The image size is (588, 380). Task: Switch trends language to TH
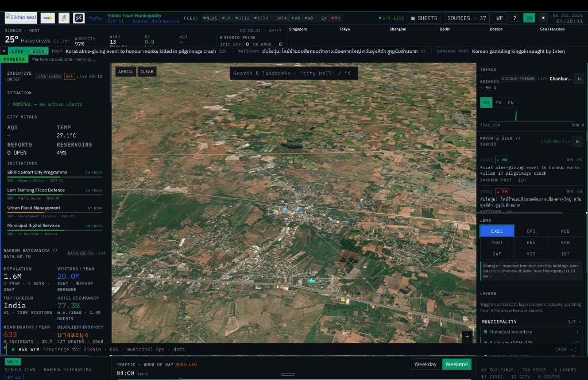498,102
